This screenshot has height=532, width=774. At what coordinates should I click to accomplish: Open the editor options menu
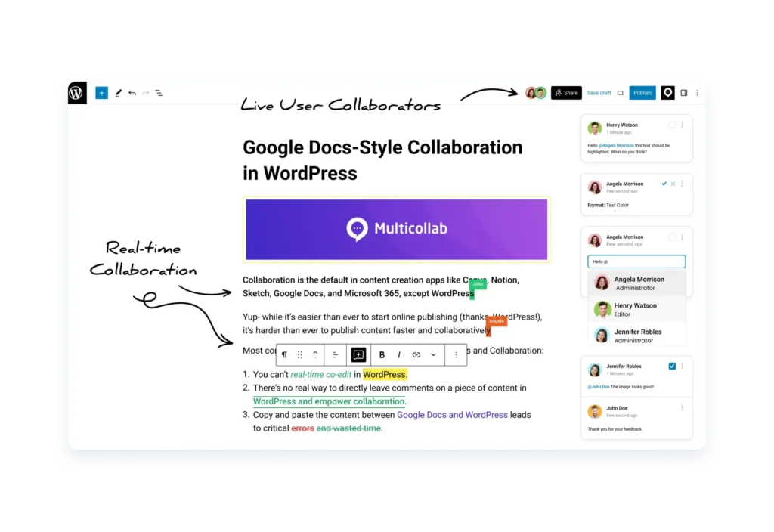(x=697, y=93)
